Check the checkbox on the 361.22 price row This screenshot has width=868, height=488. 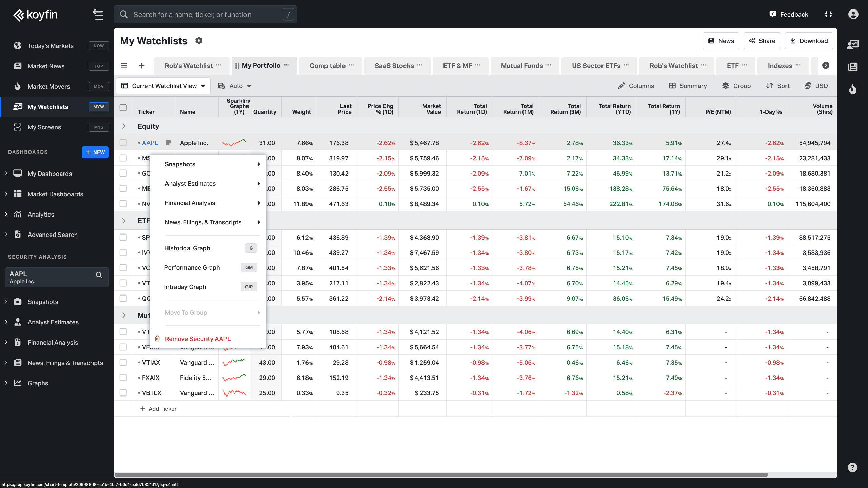click(x=123, y=298)
